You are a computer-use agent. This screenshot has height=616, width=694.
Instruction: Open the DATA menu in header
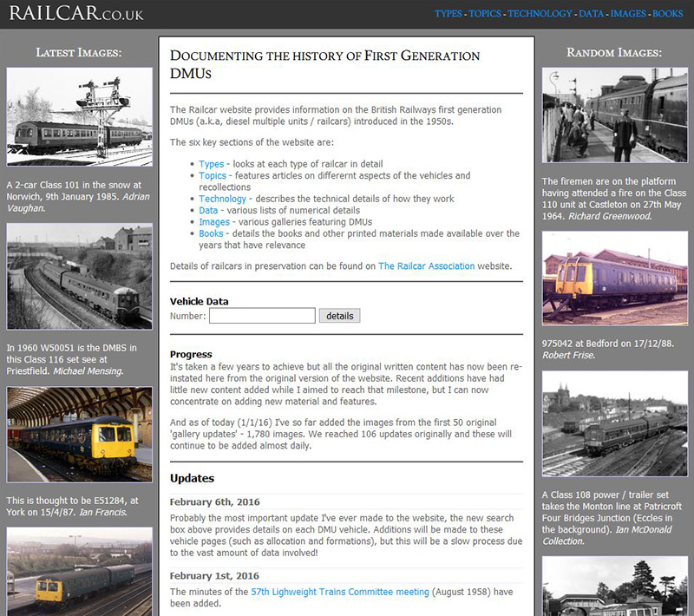click(591, 14)
